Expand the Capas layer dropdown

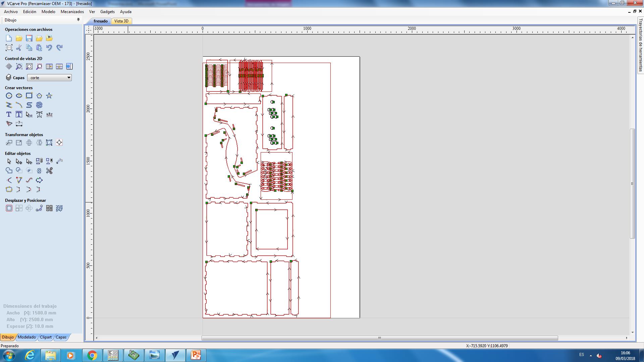click(x=69, y=78)
